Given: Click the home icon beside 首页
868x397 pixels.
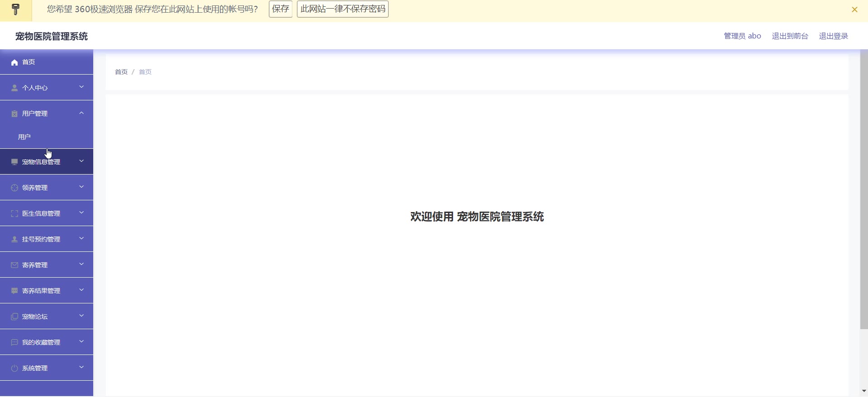Looking at the screenshot, I should click(14, 62).
